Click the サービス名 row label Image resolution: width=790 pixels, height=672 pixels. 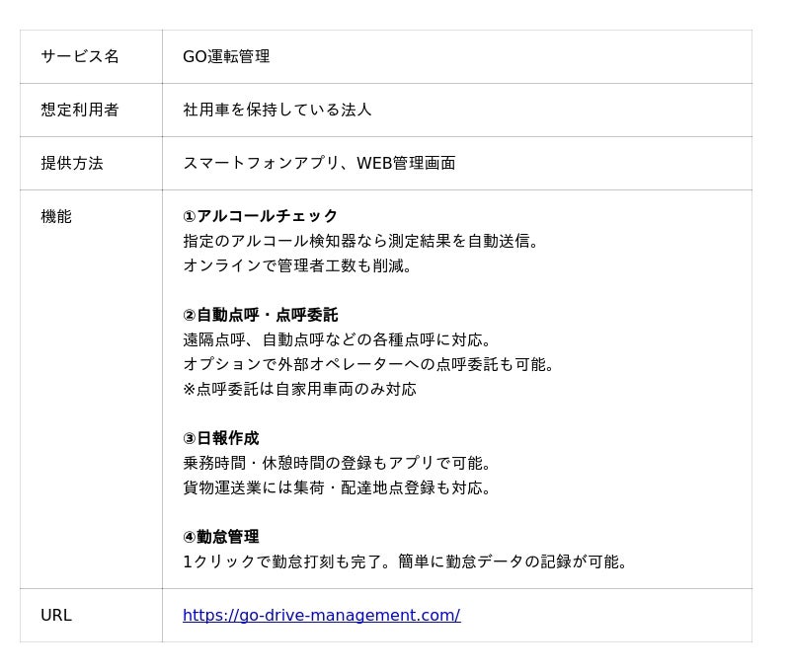(x=80, y=57)
